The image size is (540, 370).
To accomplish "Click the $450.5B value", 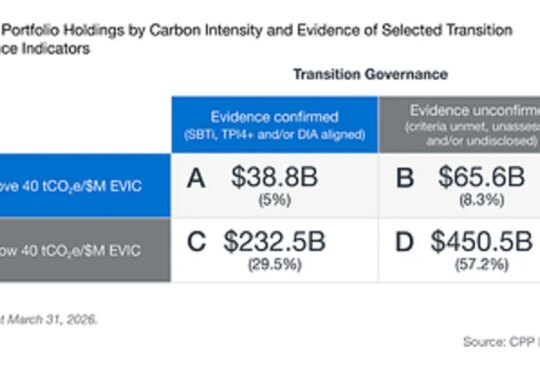I will 482,241.
